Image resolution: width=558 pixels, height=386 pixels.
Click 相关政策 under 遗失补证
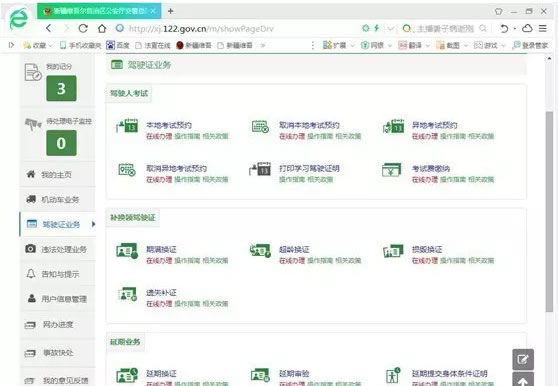(215, 303)
